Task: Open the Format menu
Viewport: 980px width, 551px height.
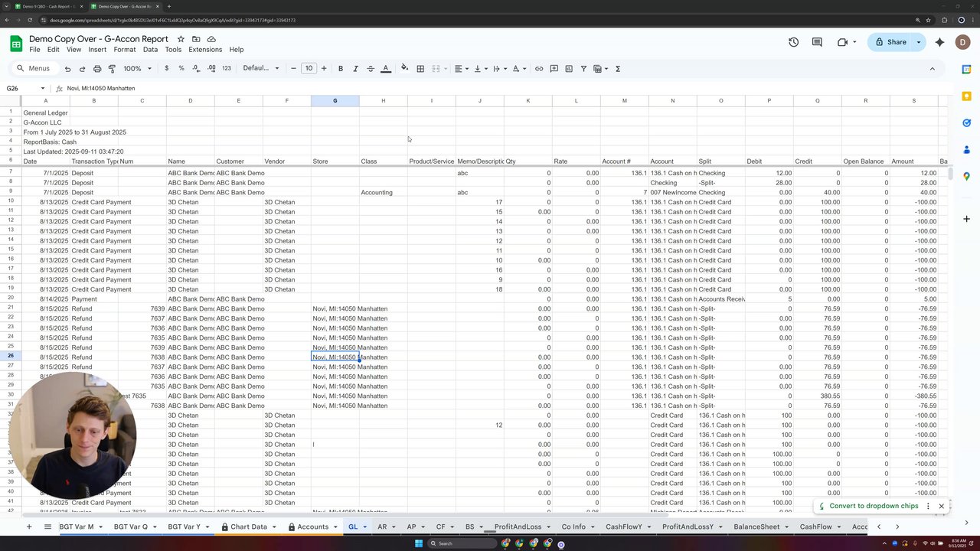Action: tap(125, 50)
